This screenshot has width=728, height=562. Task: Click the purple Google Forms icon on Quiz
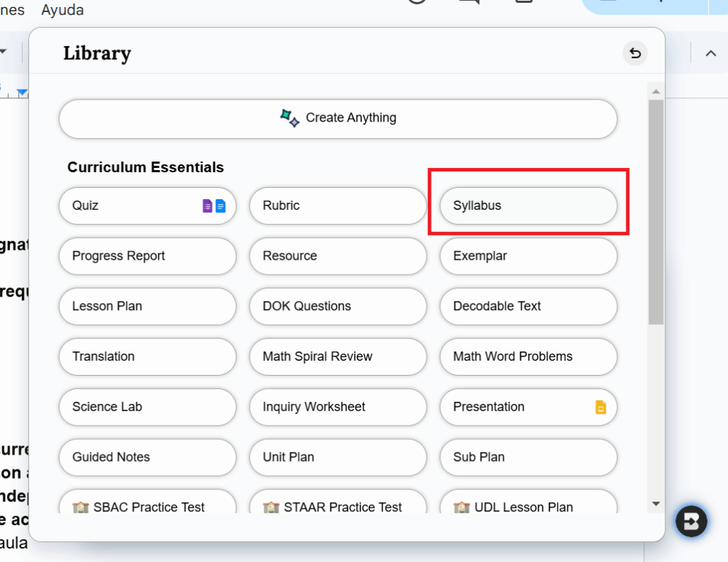pyautogui.click(x=208, y=206)
